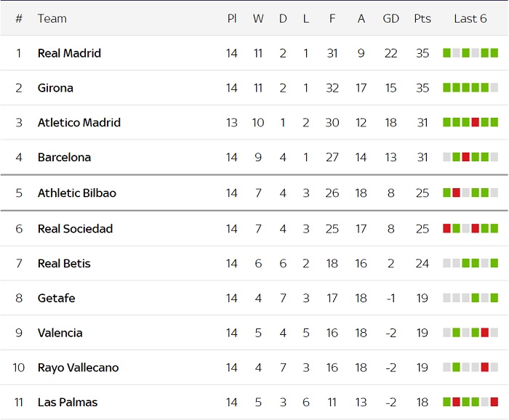The image size is (509, 420).
Task: Open the Rayo Vallecano team link
Action: tap(78, 368)
